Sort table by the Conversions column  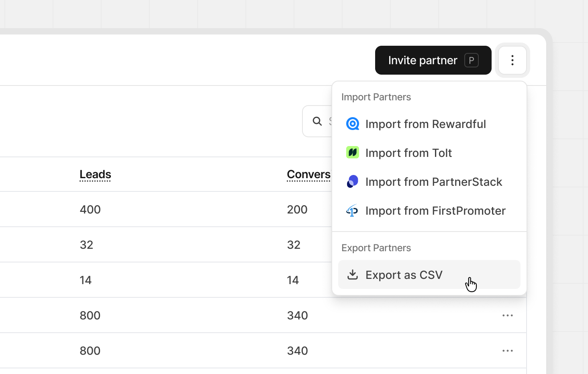pos(309,174)
